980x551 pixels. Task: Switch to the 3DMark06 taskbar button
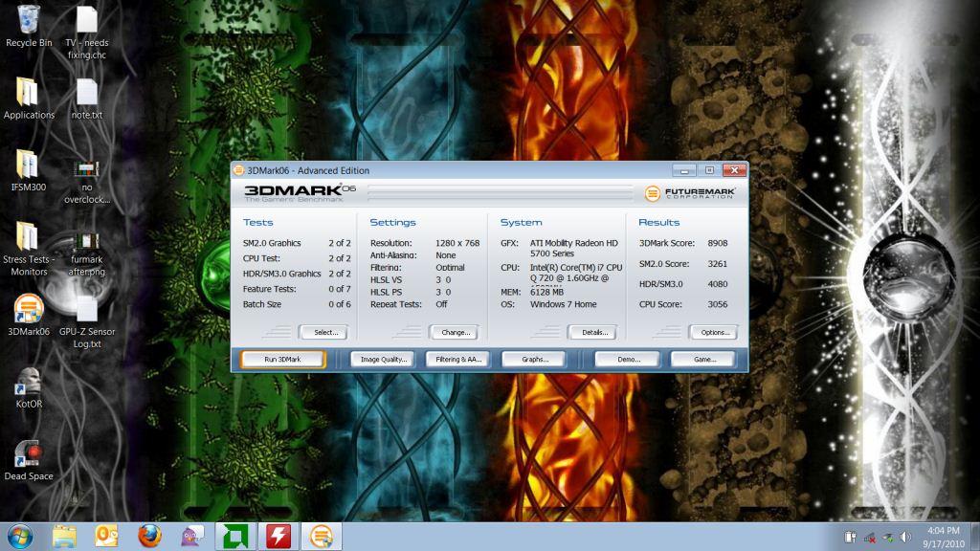(322, 536)
